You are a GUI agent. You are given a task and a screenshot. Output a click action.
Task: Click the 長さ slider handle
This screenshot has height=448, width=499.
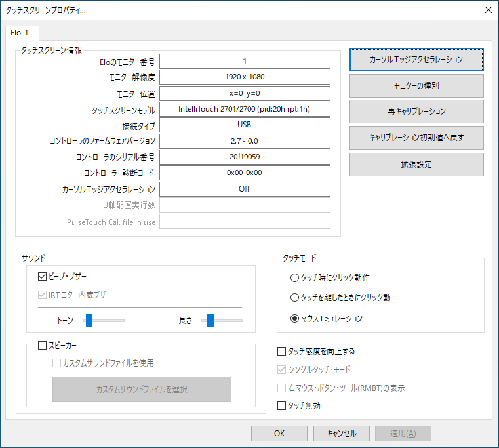210,320
